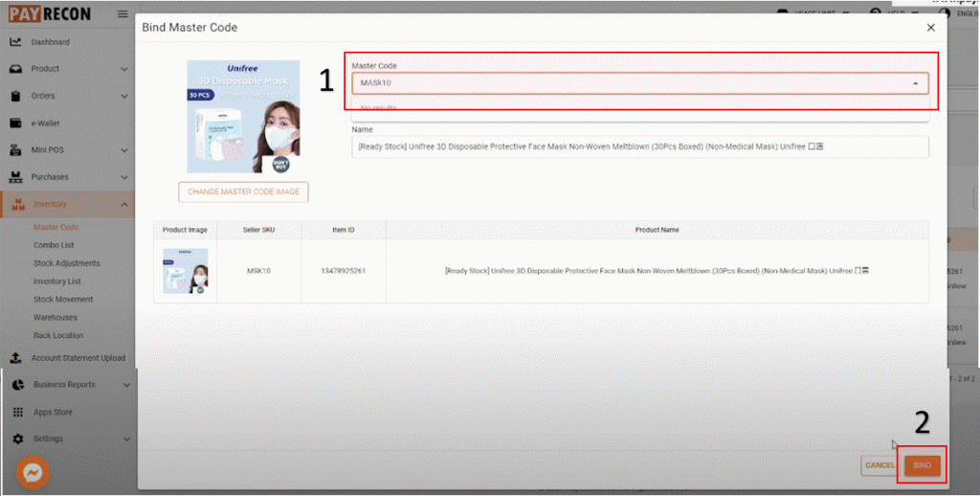Click the Bind button
The image size is (980, 496).
pos(922,465)
